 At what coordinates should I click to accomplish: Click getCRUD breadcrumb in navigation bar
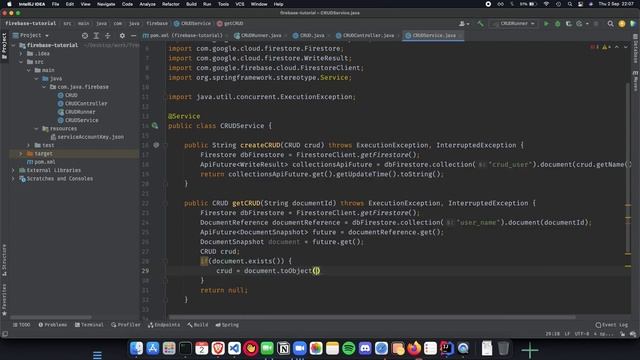230,24
